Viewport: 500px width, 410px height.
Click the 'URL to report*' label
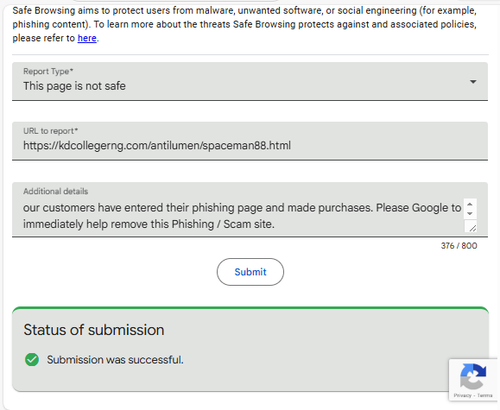[50, 131]
